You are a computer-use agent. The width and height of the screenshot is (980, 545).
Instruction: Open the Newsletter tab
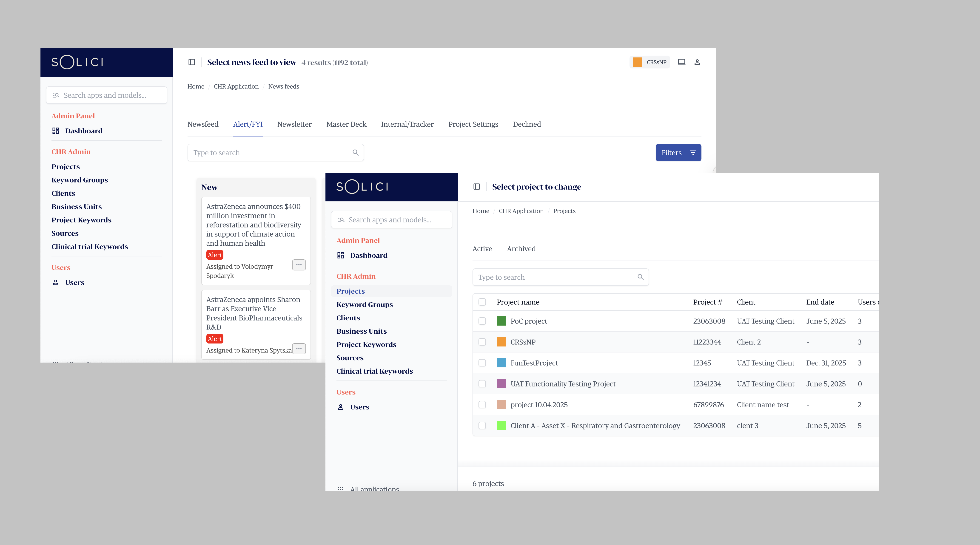pos(294,124)
